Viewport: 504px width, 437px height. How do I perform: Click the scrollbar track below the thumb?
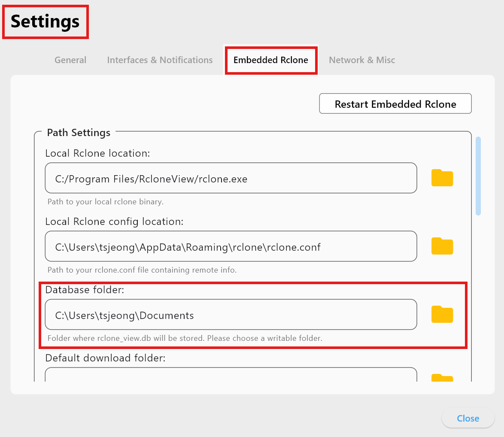(478, 300)
